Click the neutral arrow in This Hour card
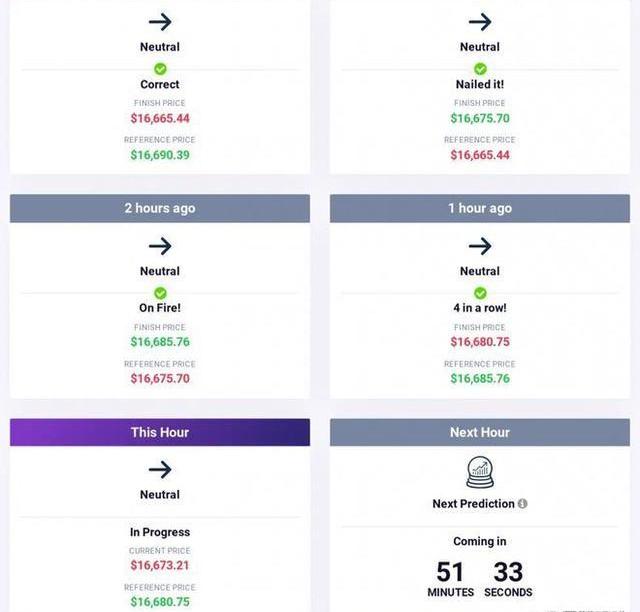640x612 pixels. pos(160,470)
